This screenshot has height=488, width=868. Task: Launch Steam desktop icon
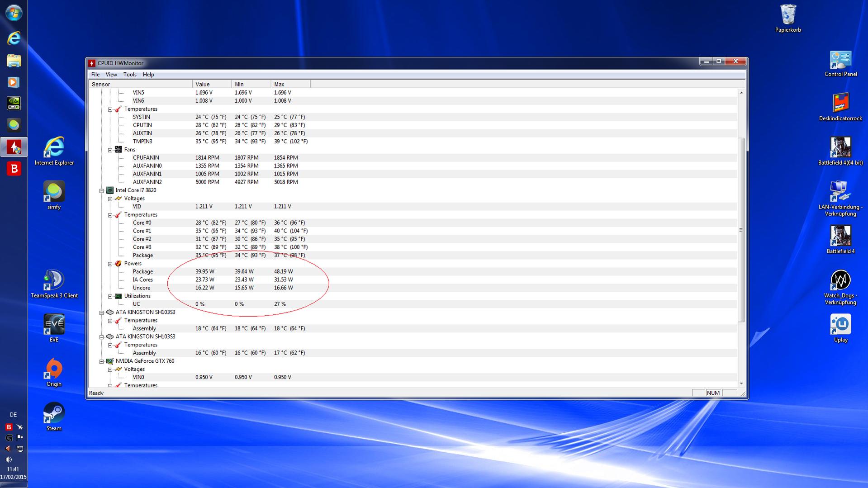pyautogui.click(x=54, y=417)
